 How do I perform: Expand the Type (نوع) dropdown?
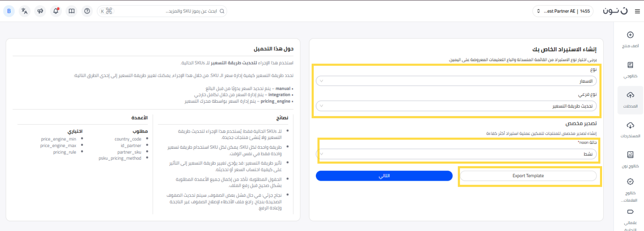click(456, 81)
